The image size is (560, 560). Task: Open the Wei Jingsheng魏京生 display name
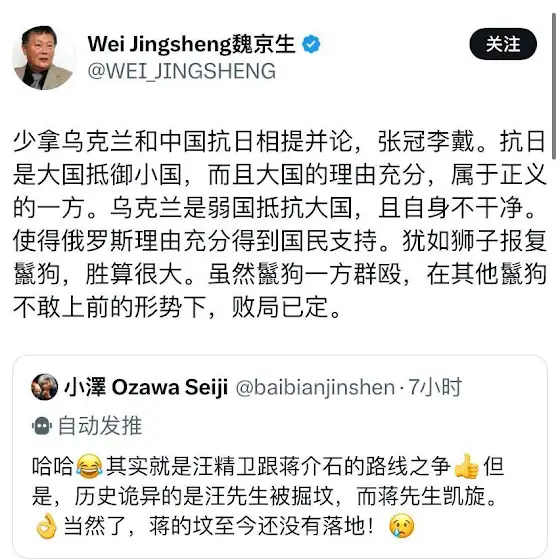(191, 45)
